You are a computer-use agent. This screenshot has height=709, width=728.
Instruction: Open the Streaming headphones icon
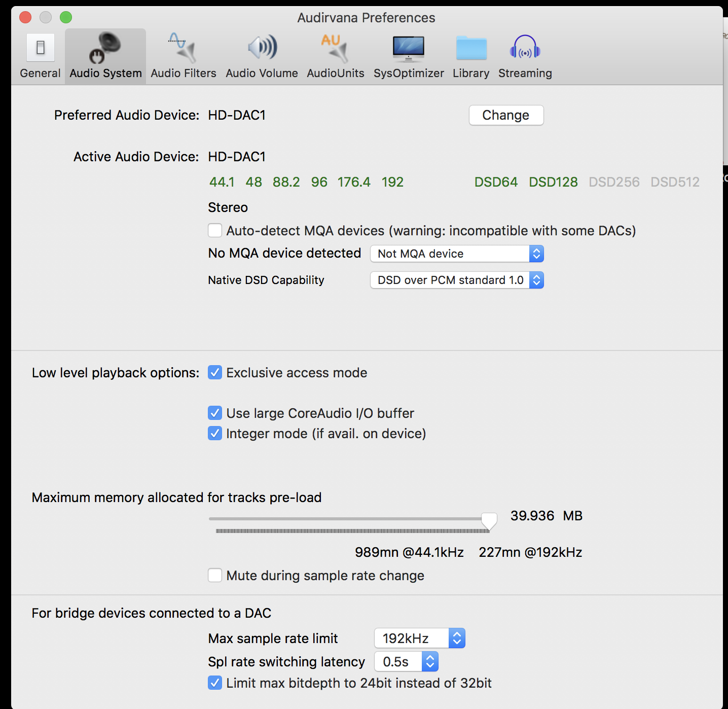pos(525,47)
